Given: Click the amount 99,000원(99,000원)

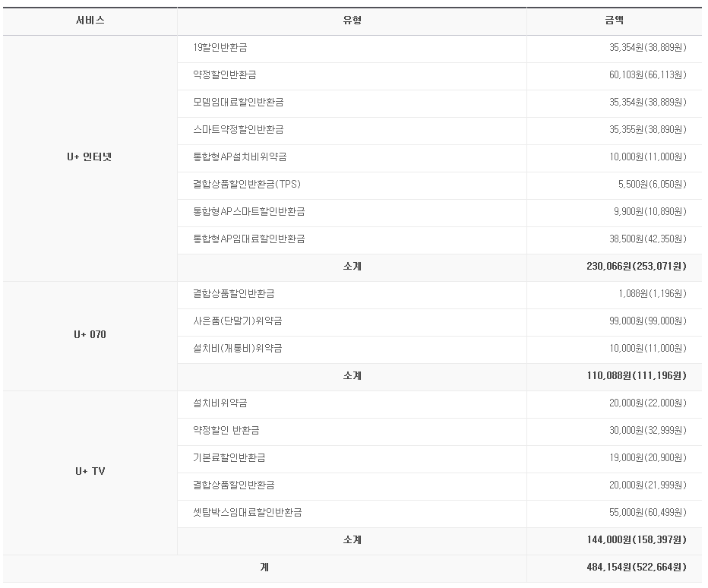Looking at the screenshot, I should 647,321.
